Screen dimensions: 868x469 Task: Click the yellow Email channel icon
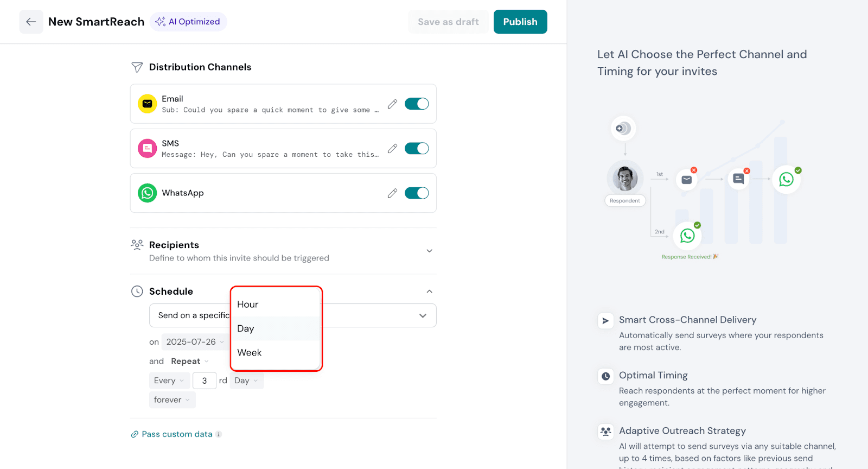pos(147,104)
